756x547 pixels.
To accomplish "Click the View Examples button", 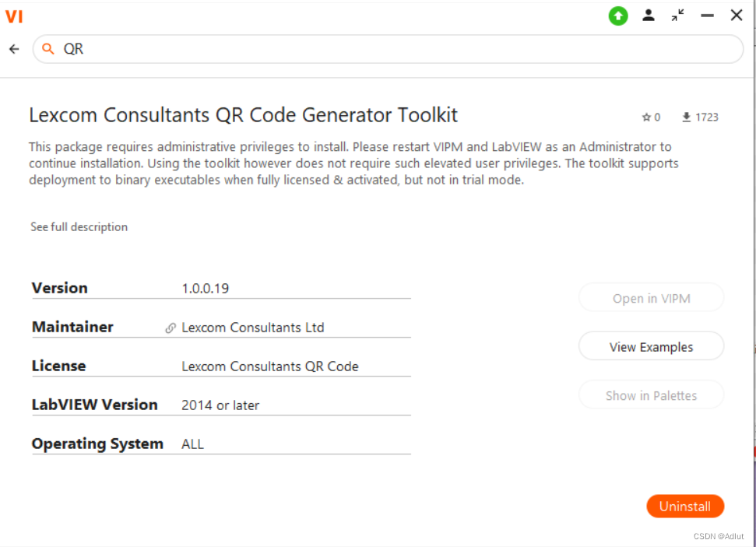I will pyautogui.click(x=651, y=346).
